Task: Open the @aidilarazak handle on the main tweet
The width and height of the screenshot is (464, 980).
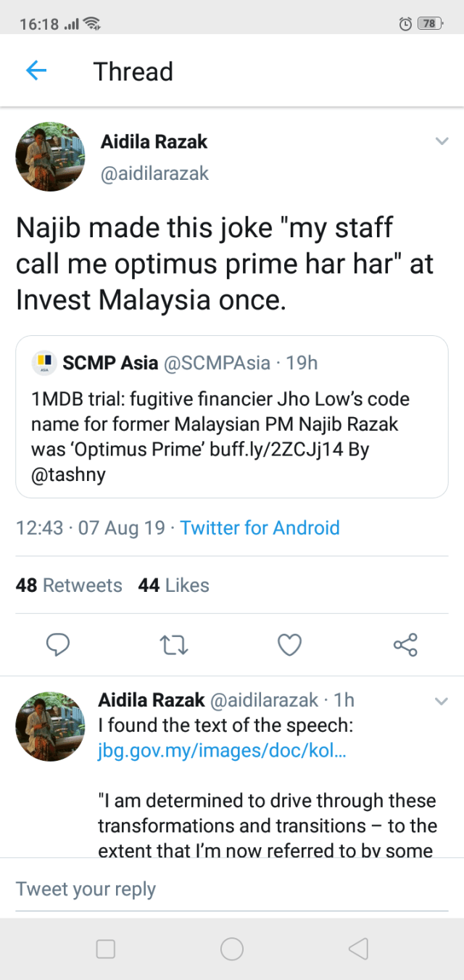Action: [x=154, y=173]
